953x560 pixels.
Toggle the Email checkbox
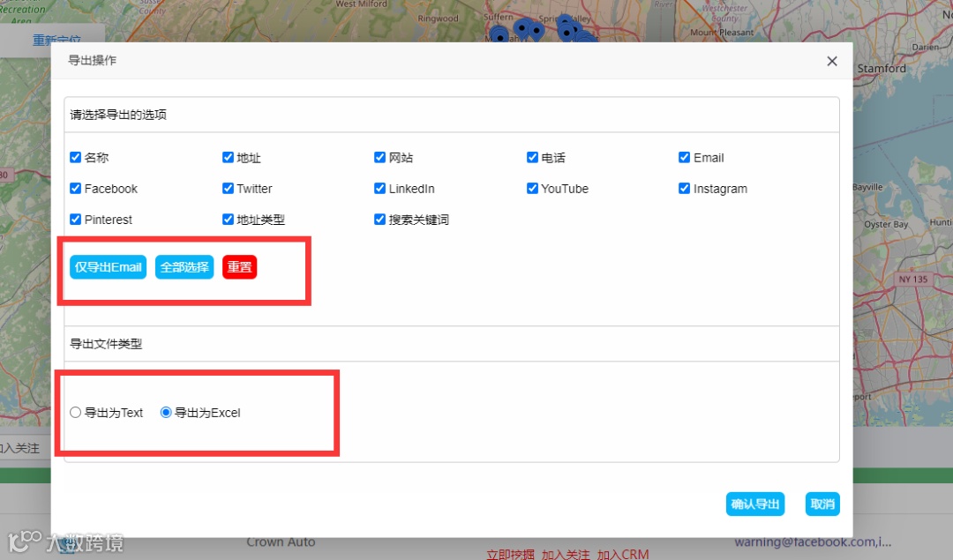[x=685, y=157]
